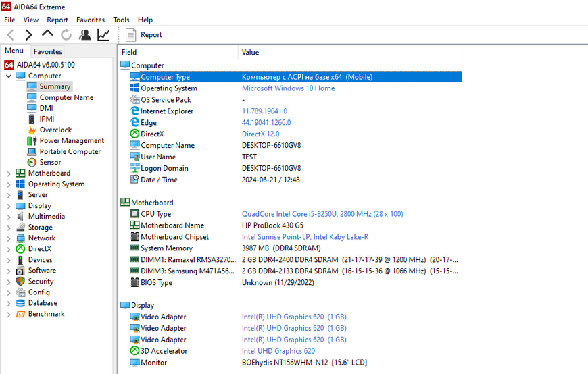588x374 pixels.
Task: Open Sensor via its gauge icon
Action: [x=32, y=162]
